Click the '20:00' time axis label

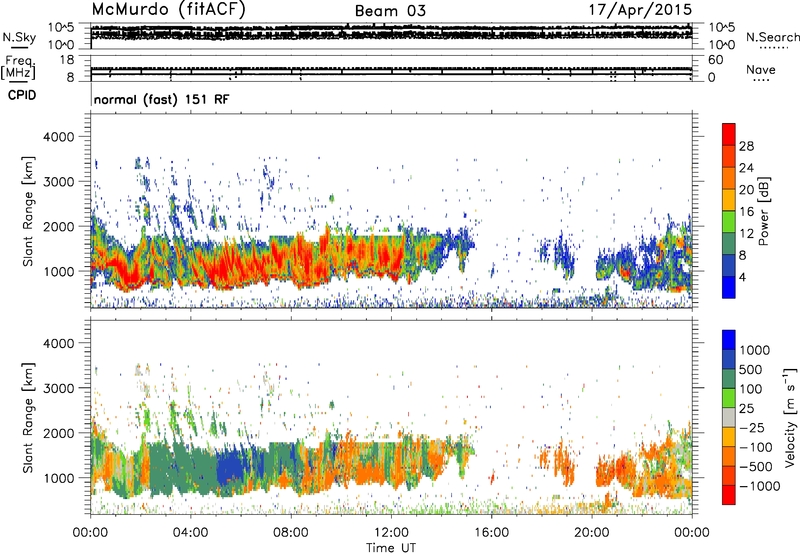point(591,533)
